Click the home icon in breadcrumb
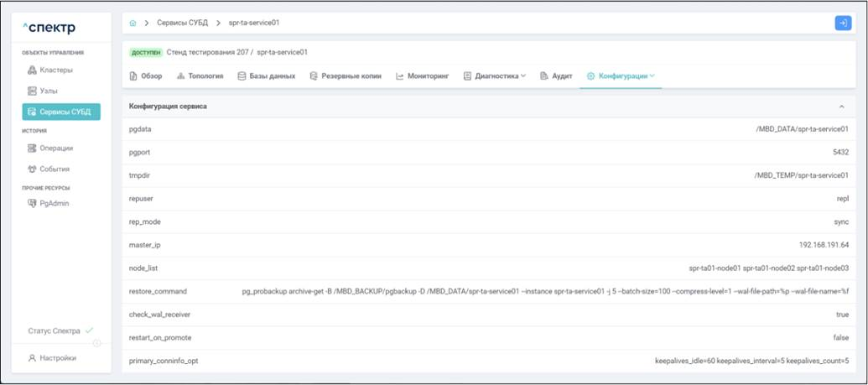 (133, 23)
